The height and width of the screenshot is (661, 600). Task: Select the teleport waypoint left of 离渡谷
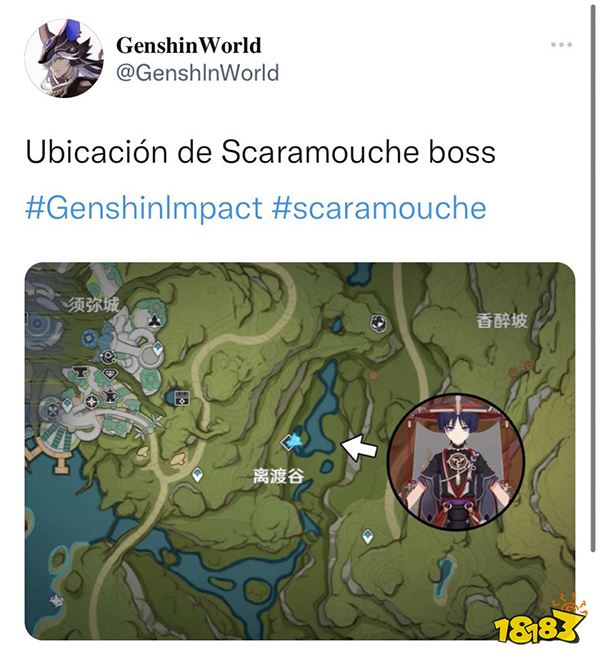point(197,476)
